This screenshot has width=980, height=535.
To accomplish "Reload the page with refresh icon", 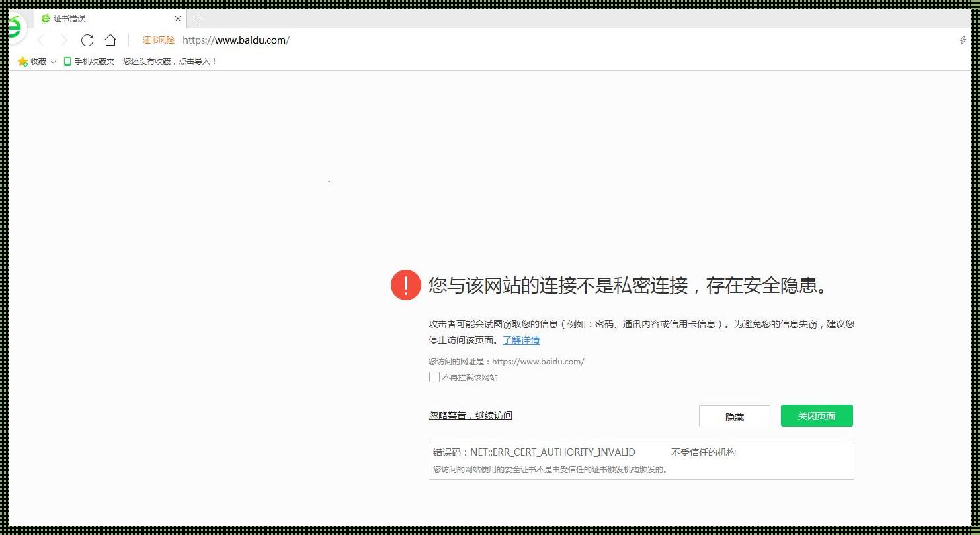I will coord(87,40).
